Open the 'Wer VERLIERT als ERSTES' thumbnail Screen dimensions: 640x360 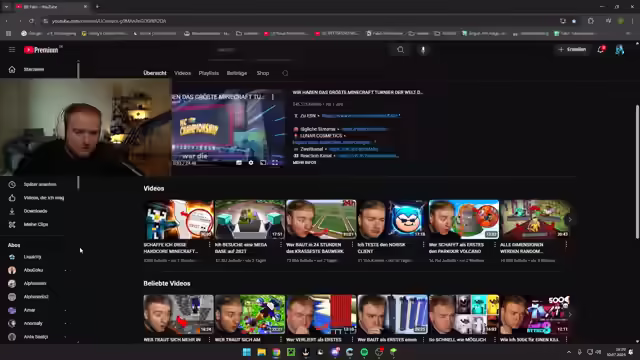tap(321, 314)
